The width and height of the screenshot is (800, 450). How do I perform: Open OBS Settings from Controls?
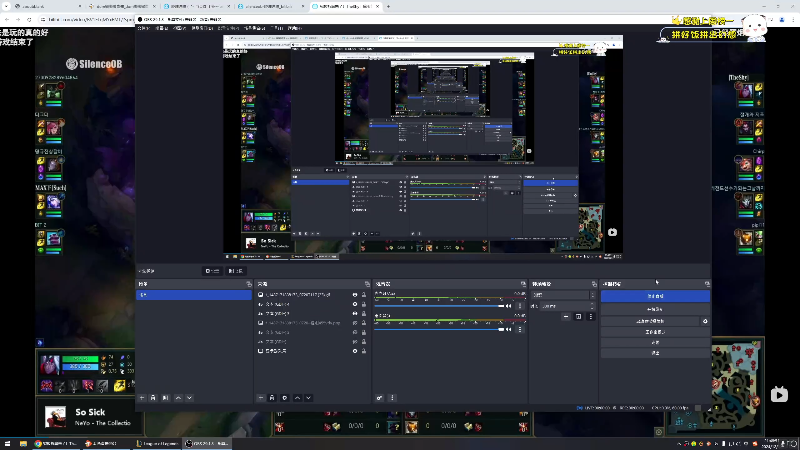pyautogui.click(x=655, y=342)
